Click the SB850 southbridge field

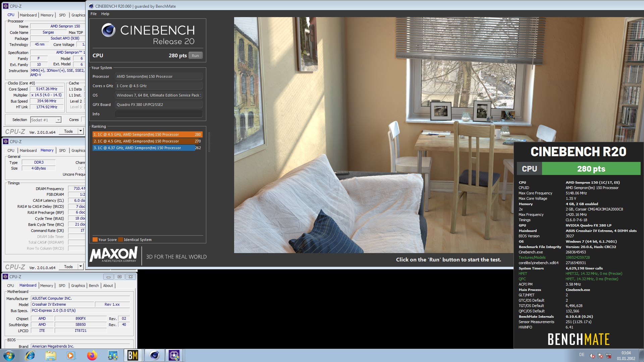(x=80, y=324)
